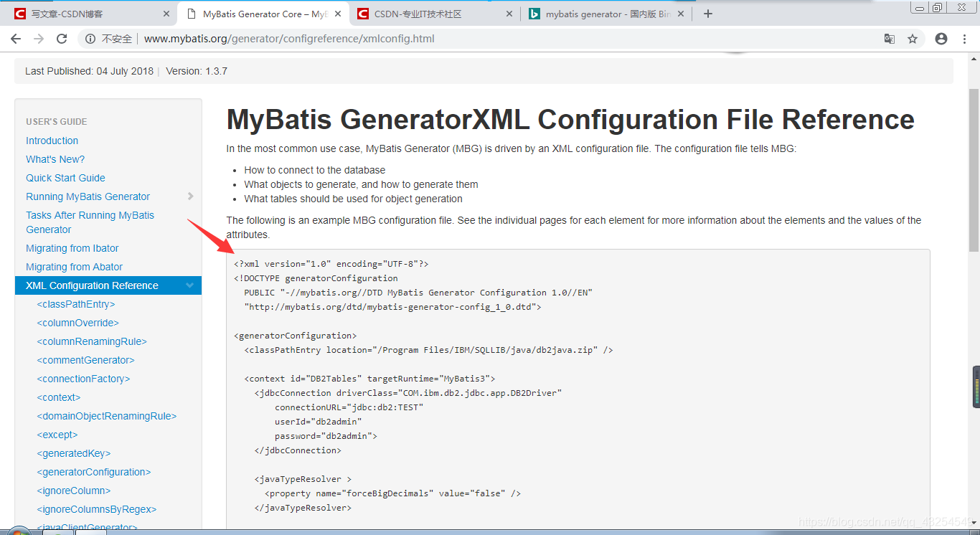Click the forceBigDecimals property code line
980x535 pixels.
pos(392,493)
